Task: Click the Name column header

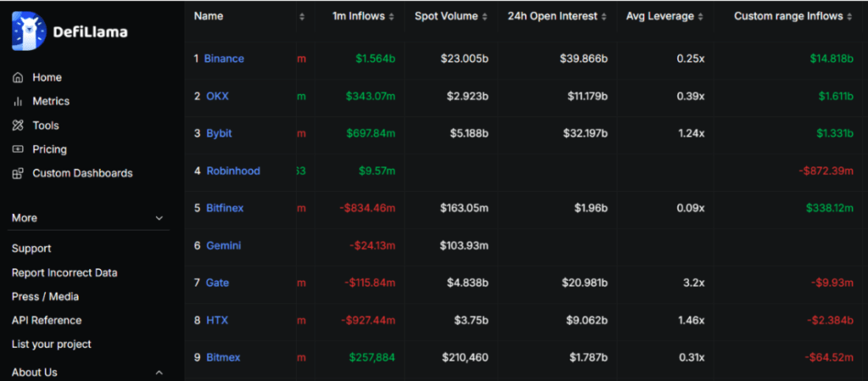Action: click(x=209, y=16)
